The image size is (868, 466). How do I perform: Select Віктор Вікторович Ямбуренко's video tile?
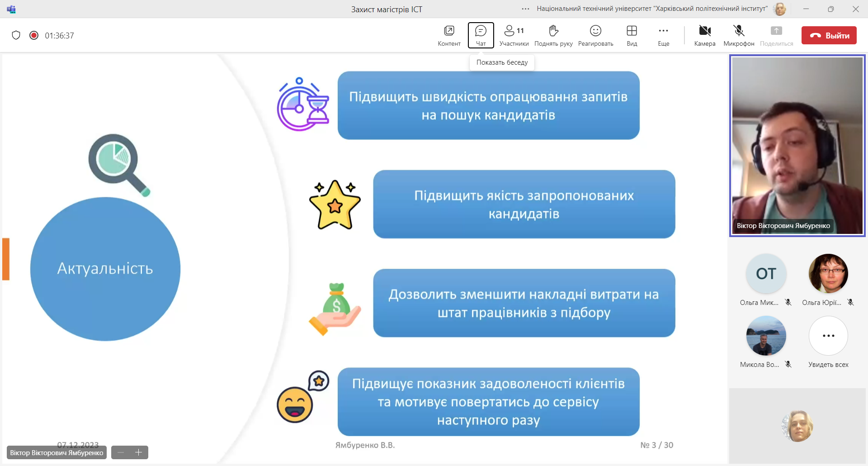click(x=797, y=145)
